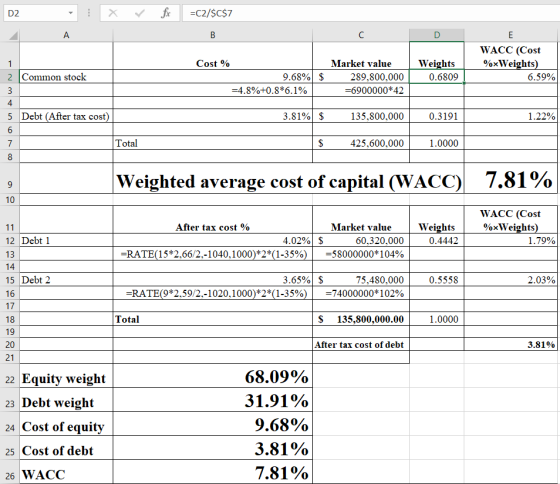Click the cell showing 0.3191
The width and height of the screenshot is (560, 484).
tap(437, 116)
